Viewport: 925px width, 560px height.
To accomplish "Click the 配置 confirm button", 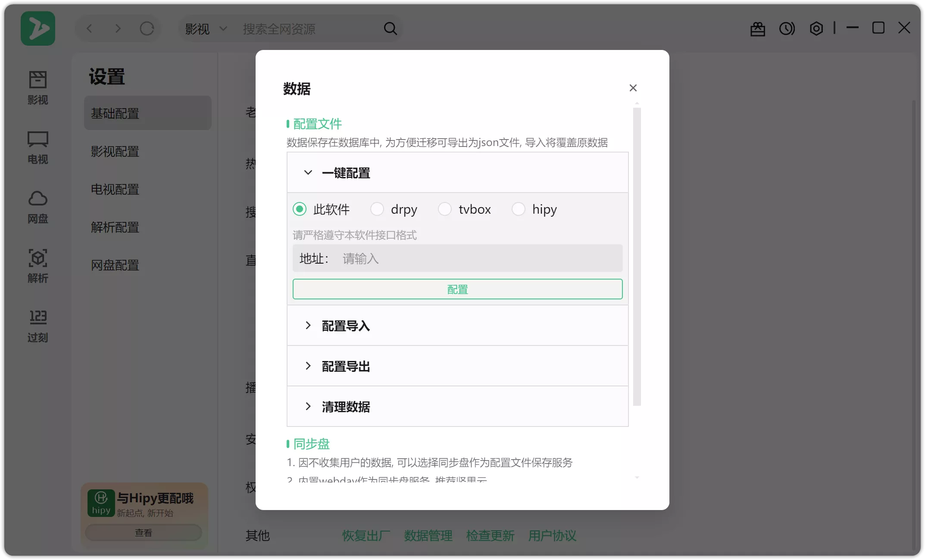I will [457, 289].
